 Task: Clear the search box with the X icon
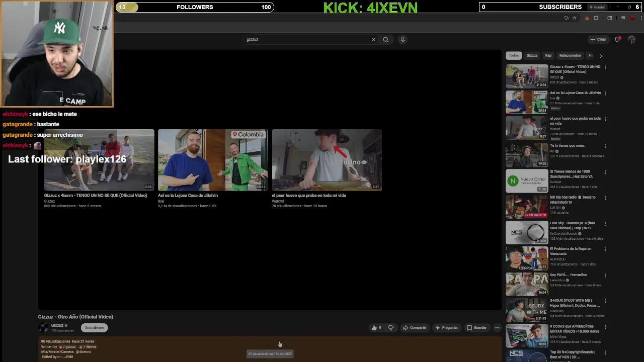click(x=373, y=39)
